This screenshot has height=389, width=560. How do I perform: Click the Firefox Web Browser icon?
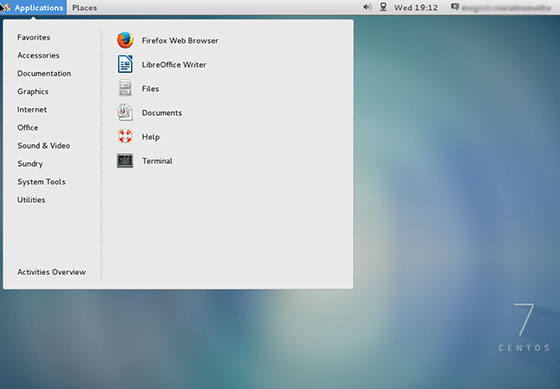(x=125, y=40)
